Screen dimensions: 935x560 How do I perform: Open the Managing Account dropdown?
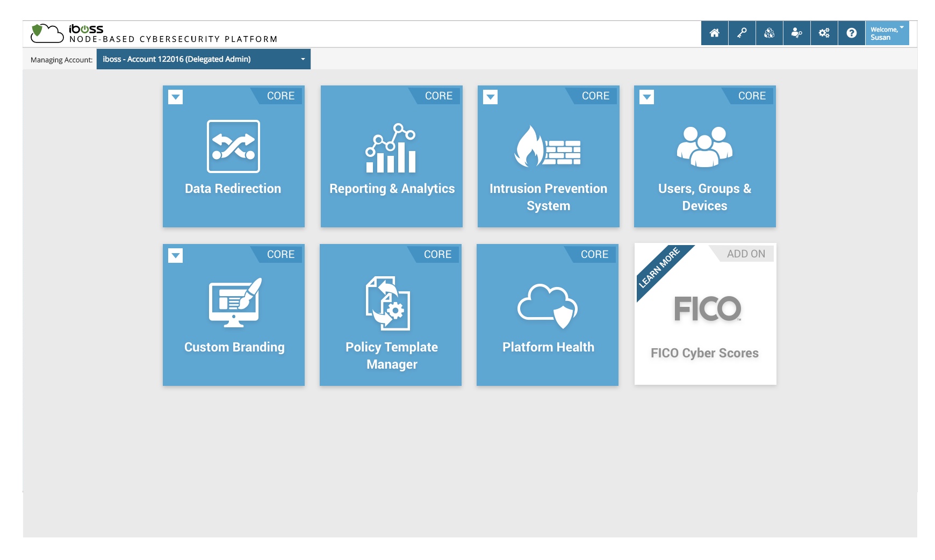tap(204, 59)
